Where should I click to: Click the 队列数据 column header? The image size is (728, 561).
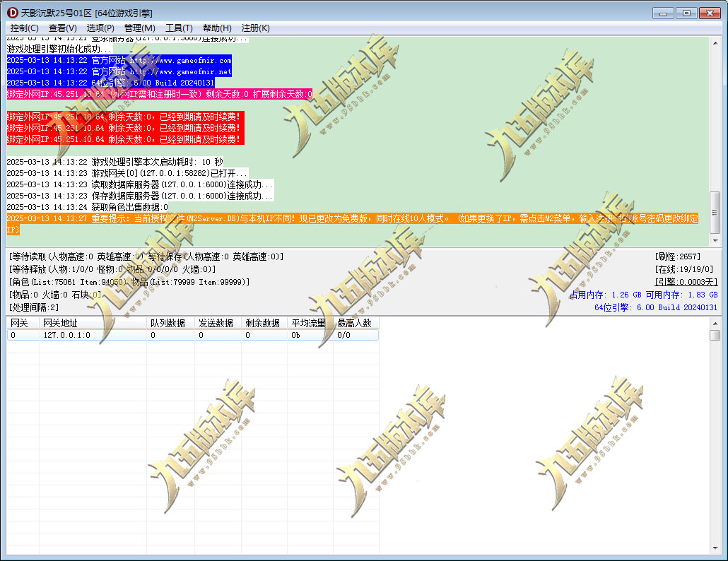[171, 323]
